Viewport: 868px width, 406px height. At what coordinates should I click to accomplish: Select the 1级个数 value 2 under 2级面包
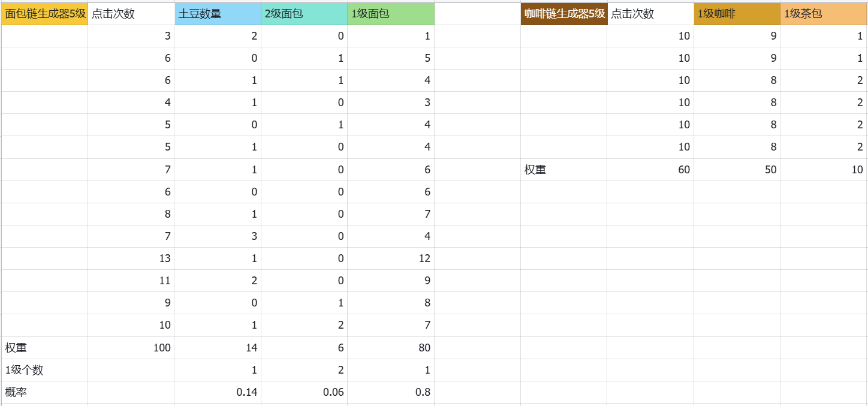click(x=305, y=370)
